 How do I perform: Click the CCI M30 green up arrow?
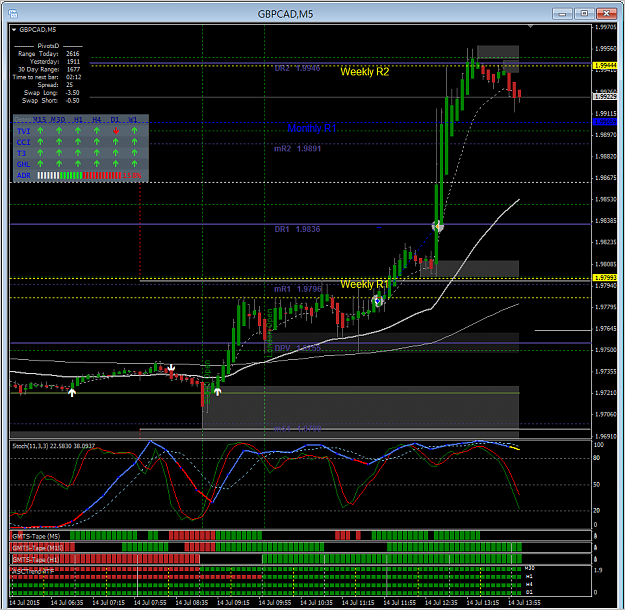pyautogui.click(x=59, y=142)
